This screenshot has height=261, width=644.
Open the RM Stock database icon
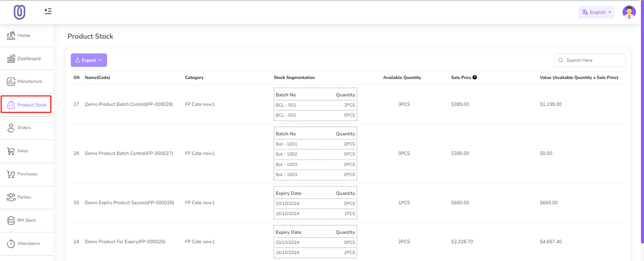(11, 221)
